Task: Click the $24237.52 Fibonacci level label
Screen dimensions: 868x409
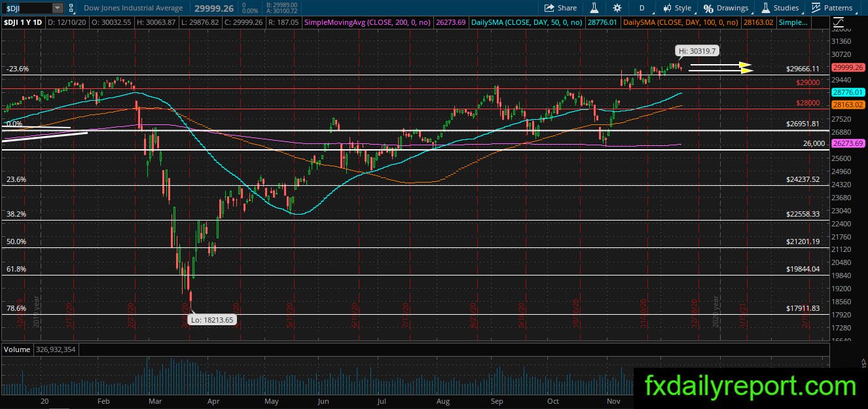Action: click(803, 179)
